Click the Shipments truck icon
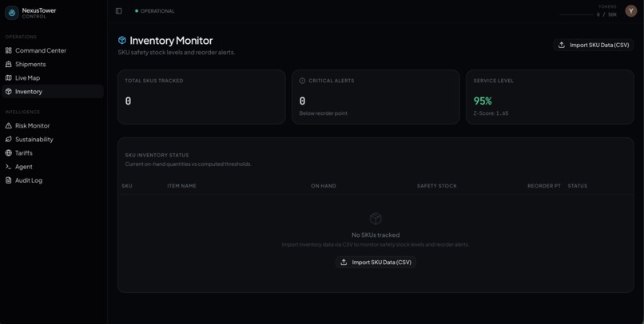This screenshot has width=644, height=324. pyautogui.click(x=9, y=64)
